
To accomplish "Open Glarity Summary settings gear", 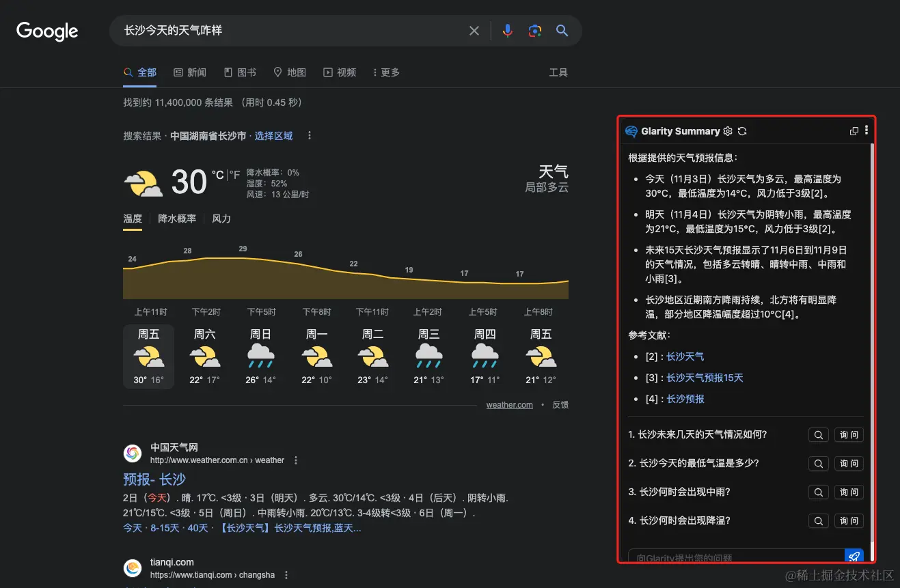I will tap(728, 131).
